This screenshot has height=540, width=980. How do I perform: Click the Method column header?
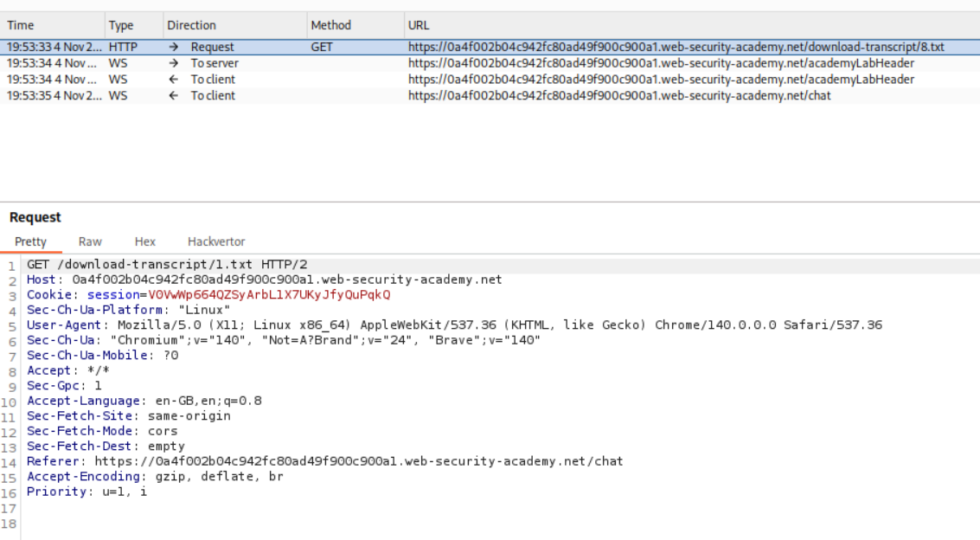[331, 25]
